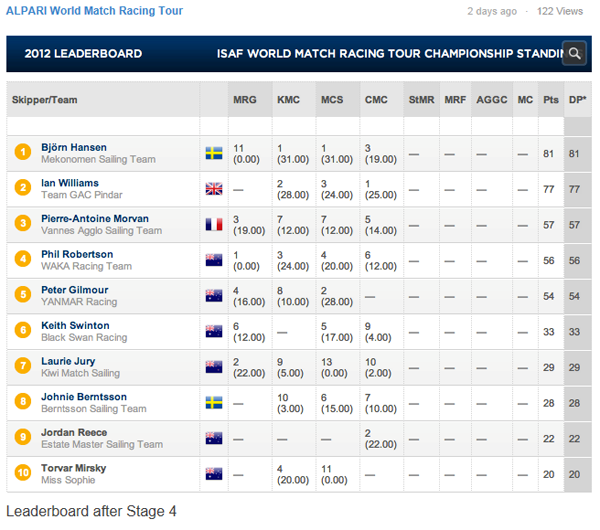Click the rank 3 orange badge
The height and width of the screenshot is (530, 600).
pyautogui.click(x=23, y=223)
